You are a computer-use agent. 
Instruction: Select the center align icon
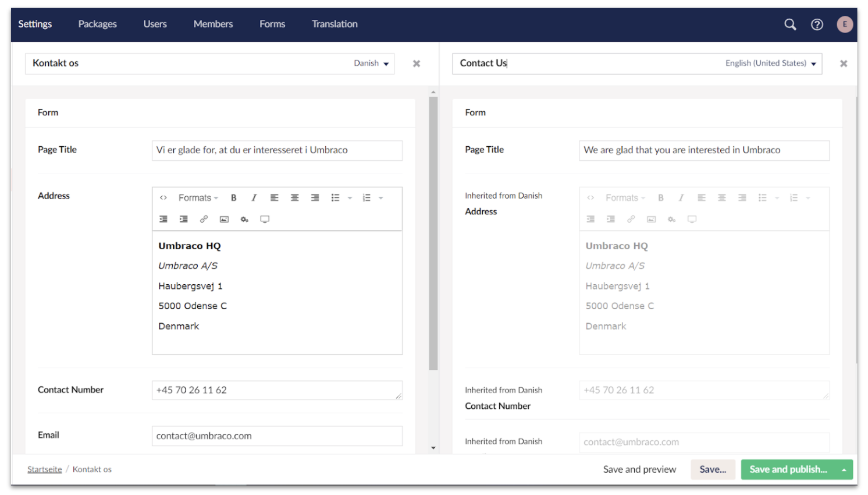point(294,197)
